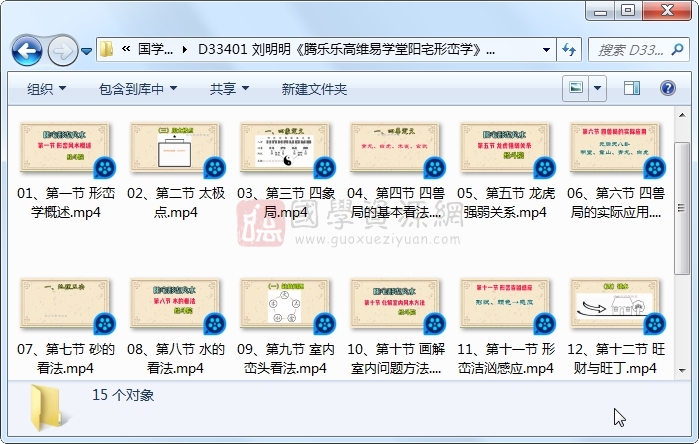This screenshot has height=444, width=699.
Task: Select thumbnail of 03、第三节 四象局.mp4
Action: click(286, 149)
